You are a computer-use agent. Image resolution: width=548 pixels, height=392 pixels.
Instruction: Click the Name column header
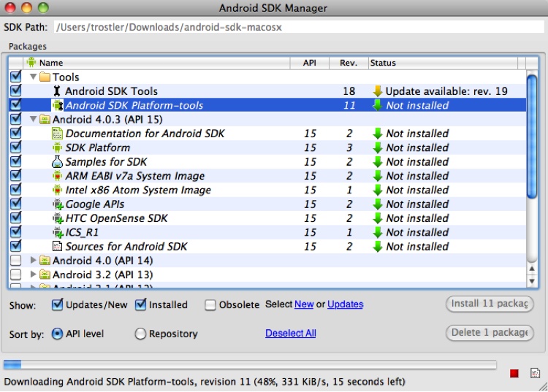[x=156, y=63]
